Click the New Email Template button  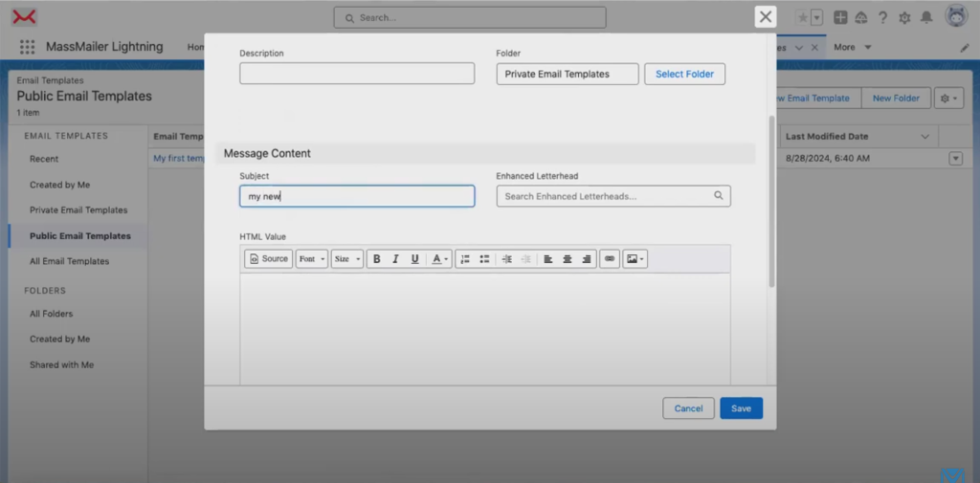pyautogui.click(x=819, y=99)
